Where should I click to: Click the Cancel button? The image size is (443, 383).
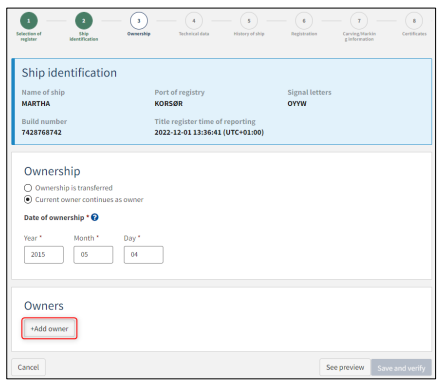point(28,367)
